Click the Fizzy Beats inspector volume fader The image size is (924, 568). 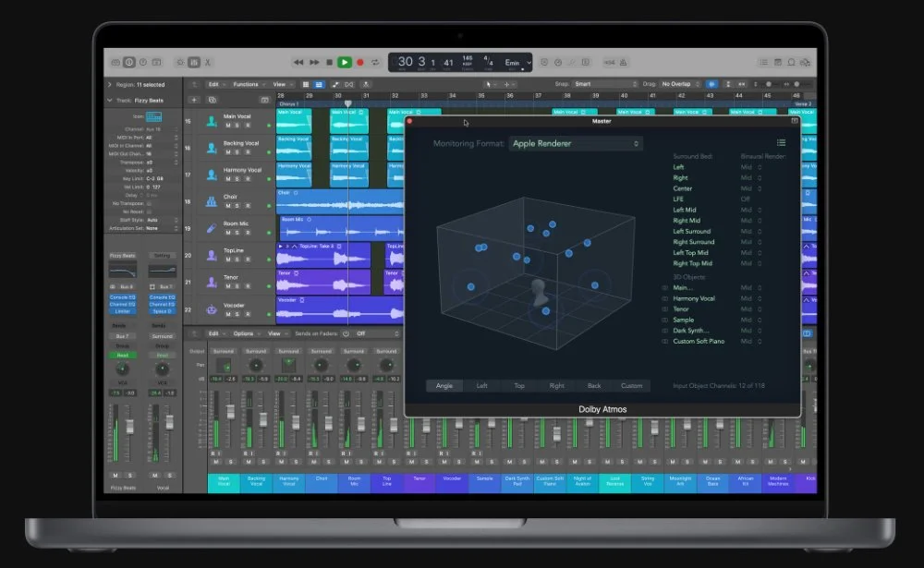pyautogui.click(x=129, y=427)
